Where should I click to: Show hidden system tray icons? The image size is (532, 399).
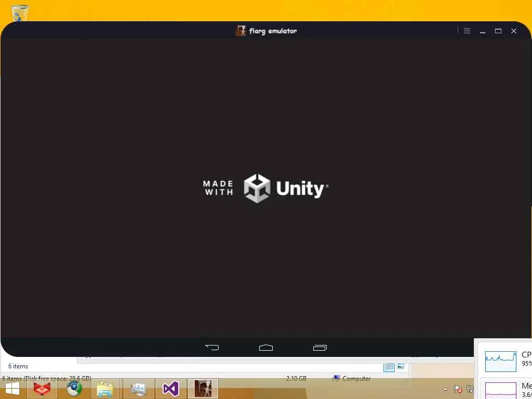[445, 389]
